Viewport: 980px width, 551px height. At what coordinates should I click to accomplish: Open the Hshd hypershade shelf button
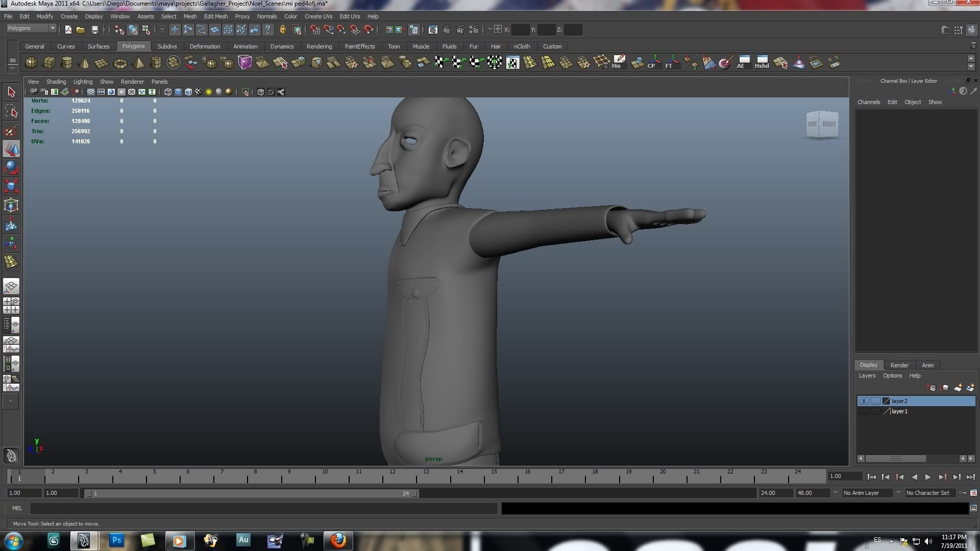coord(762,63)
